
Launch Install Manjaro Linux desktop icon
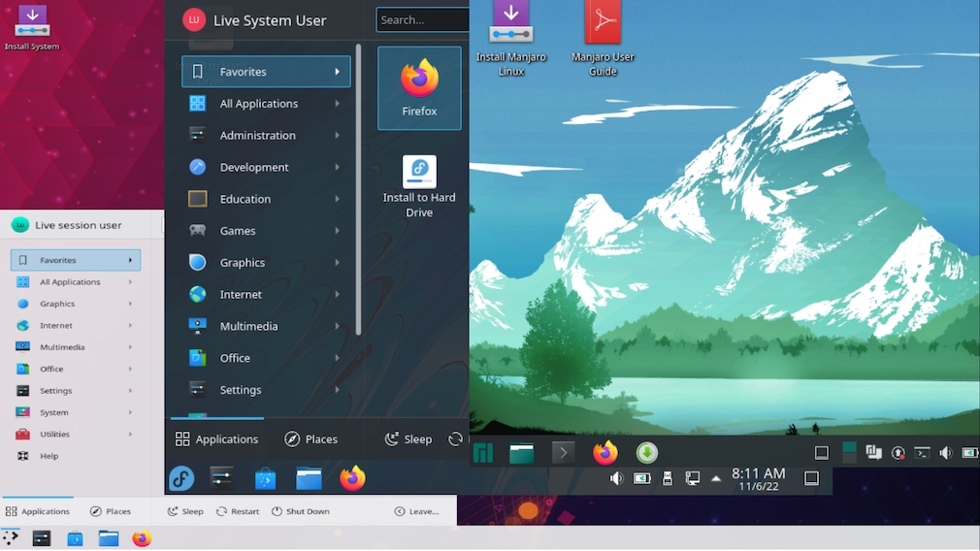coord(511,39)
